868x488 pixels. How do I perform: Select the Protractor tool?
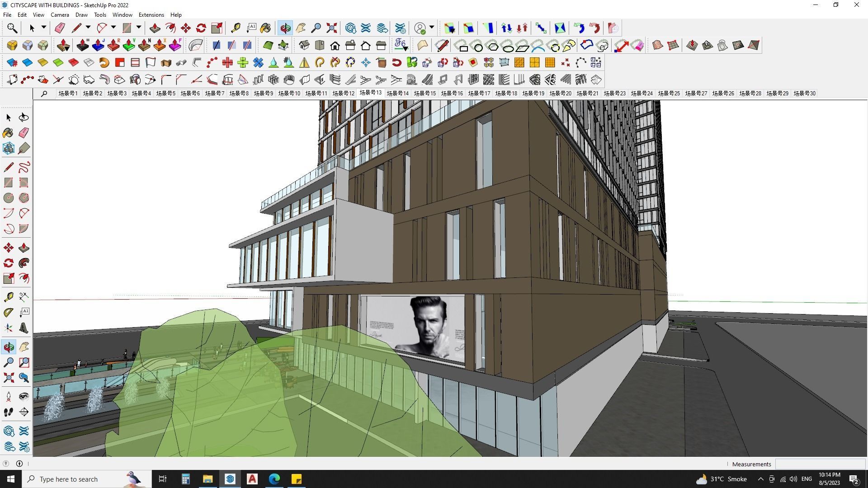coord(9,313)
